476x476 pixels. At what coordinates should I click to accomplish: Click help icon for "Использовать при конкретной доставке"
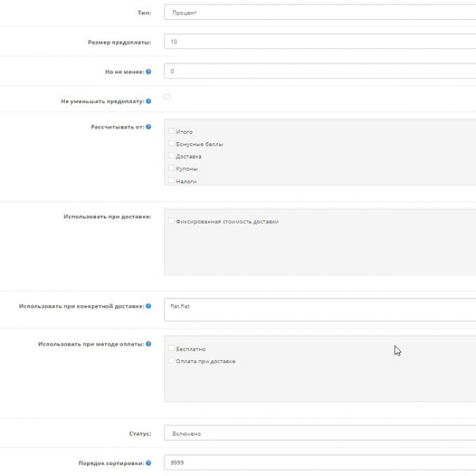coord(149,305)
